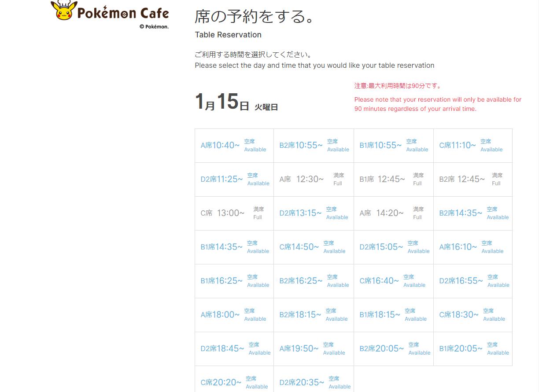The image size is (539, 392).
Task: Pick the C席 14:50 slot
Action: pos(314,247)
